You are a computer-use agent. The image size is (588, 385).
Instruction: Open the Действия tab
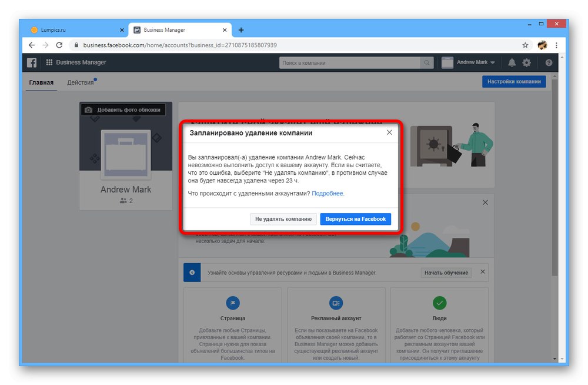pyautogui.click(x=81, y=82)
